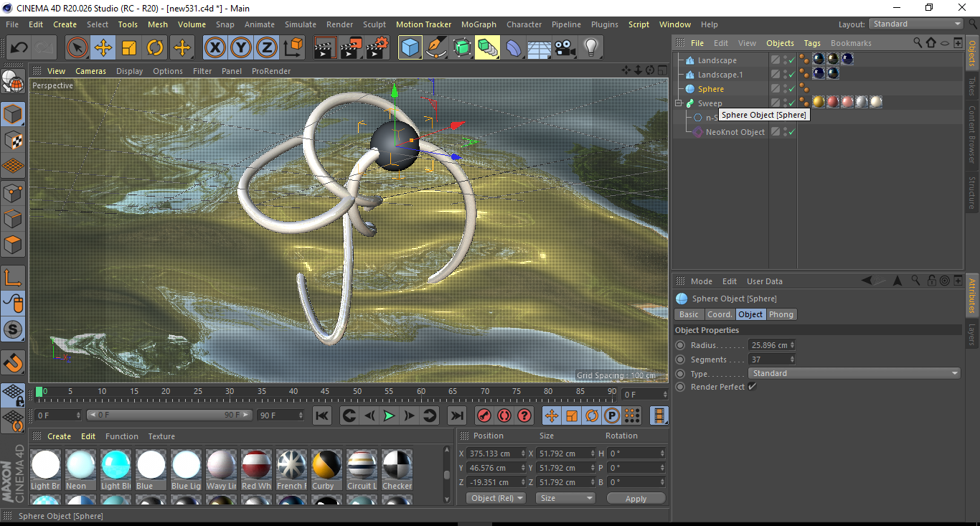Image resolution: width=980 pixels, height=526 pixels.
Task: Click the Undo arrow icon
Action: [19, 48]
